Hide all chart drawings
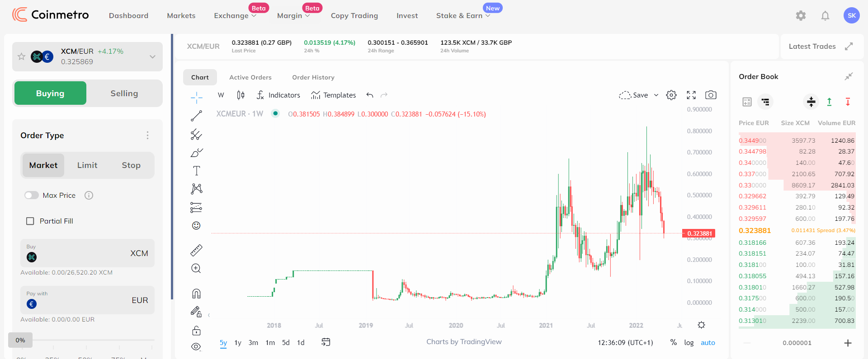 196,346
